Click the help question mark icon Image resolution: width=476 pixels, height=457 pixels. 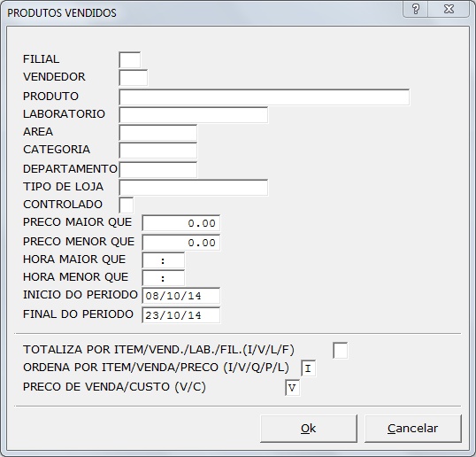(416, 9)
